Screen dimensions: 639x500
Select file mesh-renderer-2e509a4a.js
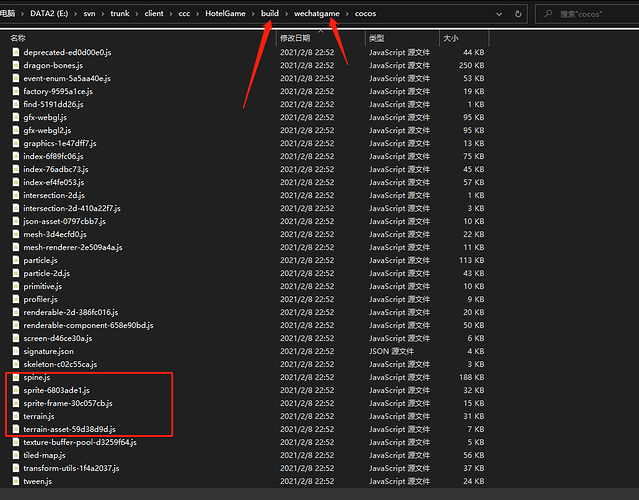coord(73,247)
